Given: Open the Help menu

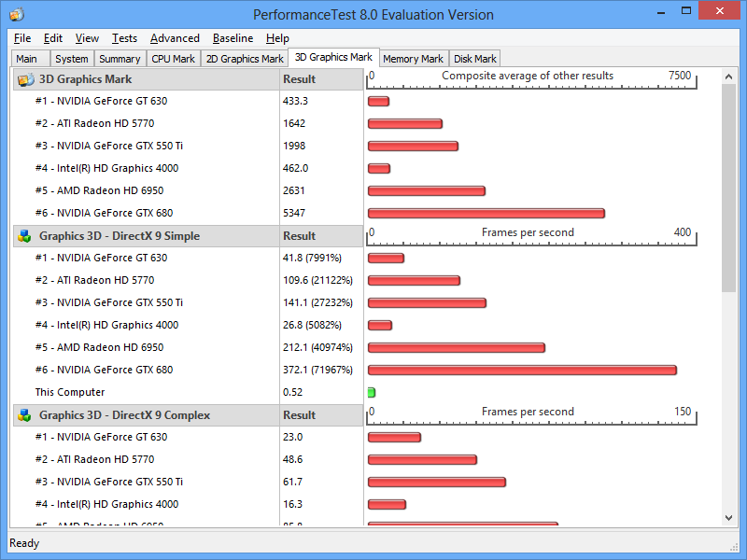Looking at the screenshot, I should click(x=277, y=38).
